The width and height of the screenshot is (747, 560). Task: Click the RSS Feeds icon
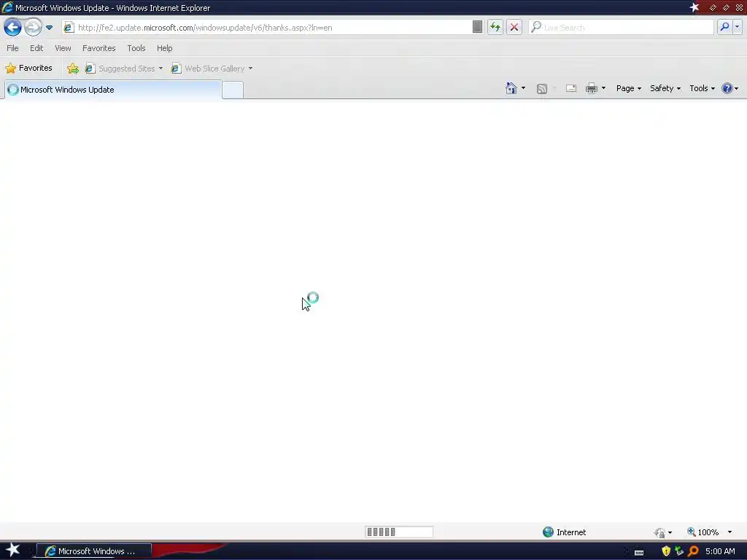pyautogui.click(x=542, y=88)
